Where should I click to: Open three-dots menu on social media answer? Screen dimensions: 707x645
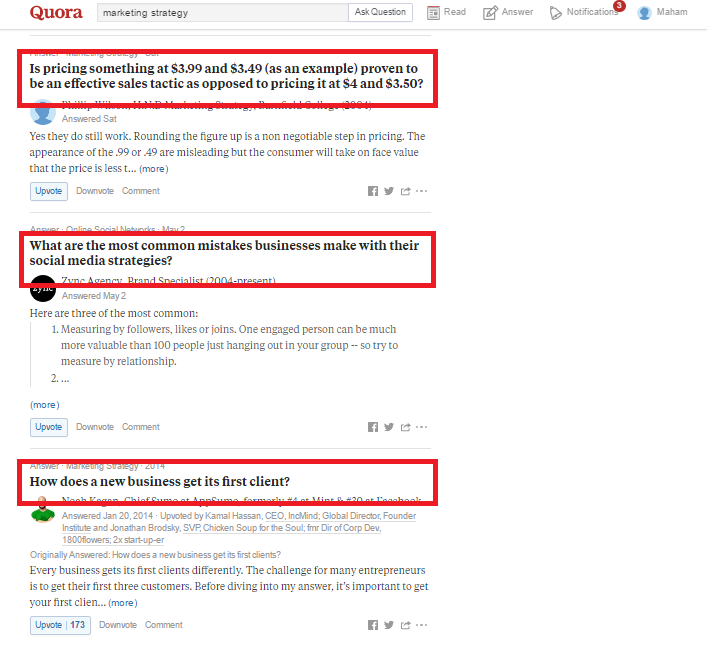(x=421, y=427)
